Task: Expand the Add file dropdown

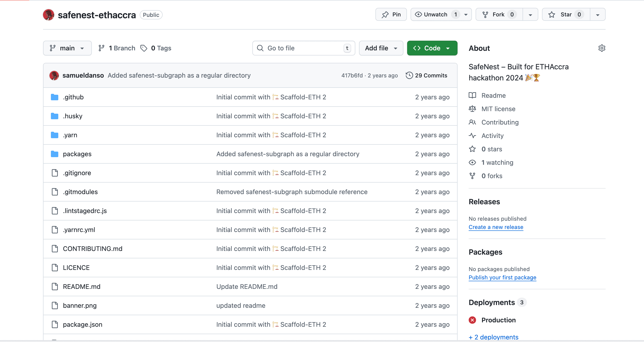Action: tap(381, 48)
